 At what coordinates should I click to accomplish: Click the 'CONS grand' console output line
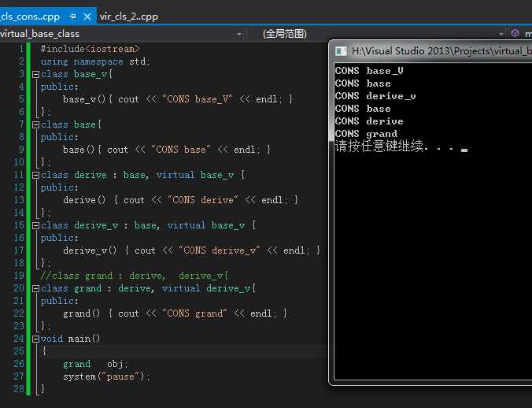[366, 134]
